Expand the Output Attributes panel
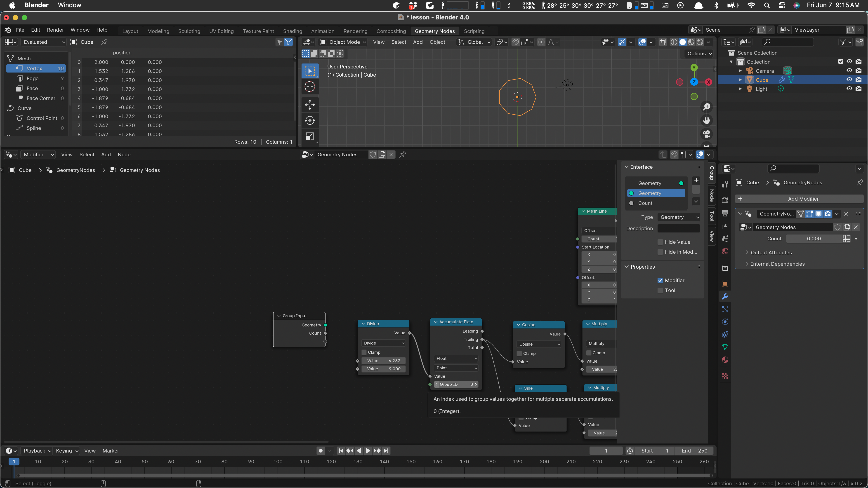Screen dimensions: 868x488 point(771,253)
